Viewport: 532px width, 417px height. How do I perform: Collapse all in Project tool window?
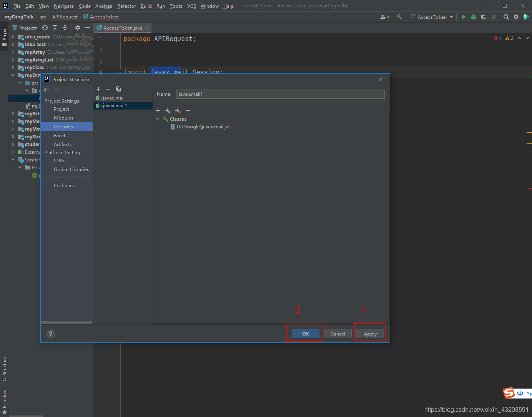click(65, 28)
